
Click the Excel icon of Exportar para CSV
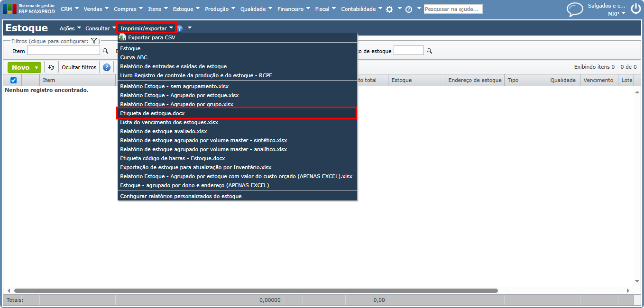click(122, 37)
